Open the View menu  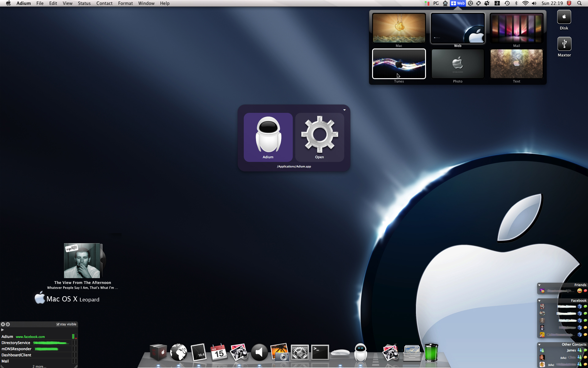(67, 3)
